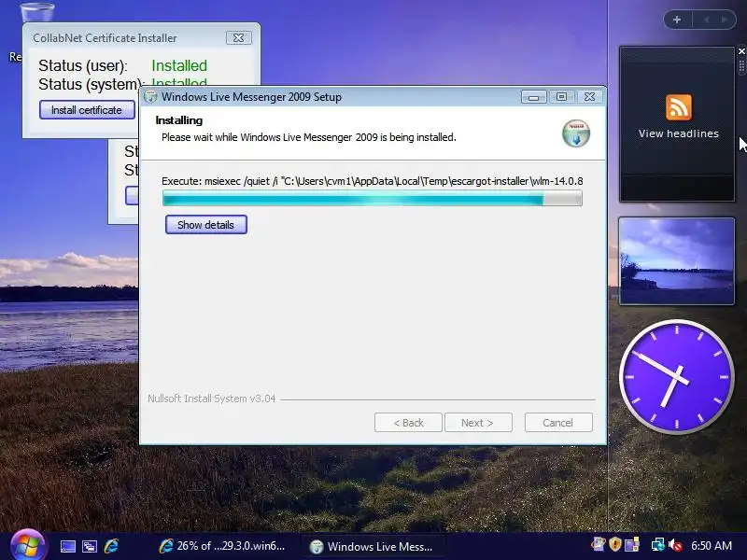
Task: Click green Installed status for user
Action: (x=179, y=65)
